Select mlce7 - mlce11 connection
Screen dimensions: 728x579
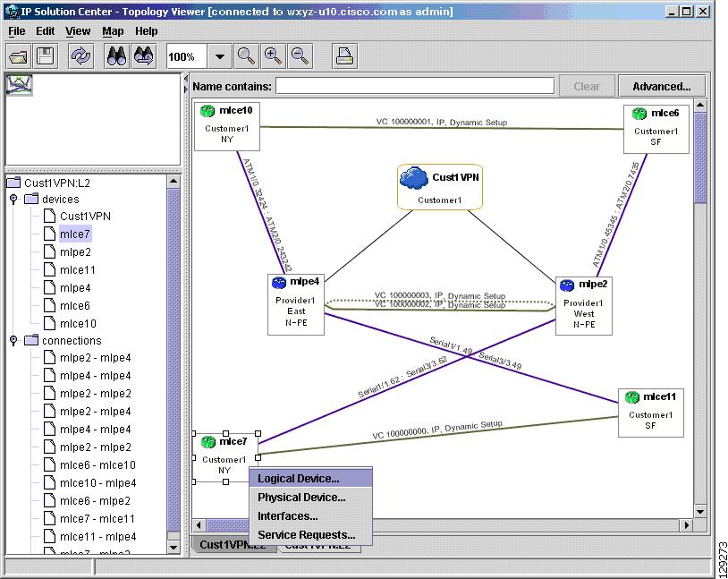[97, 518]
